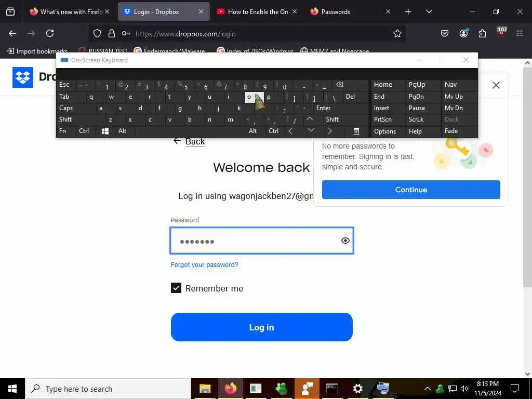Screen dimensions: 532x399
Task: Open the notification center icon
Action: [515, 389]
